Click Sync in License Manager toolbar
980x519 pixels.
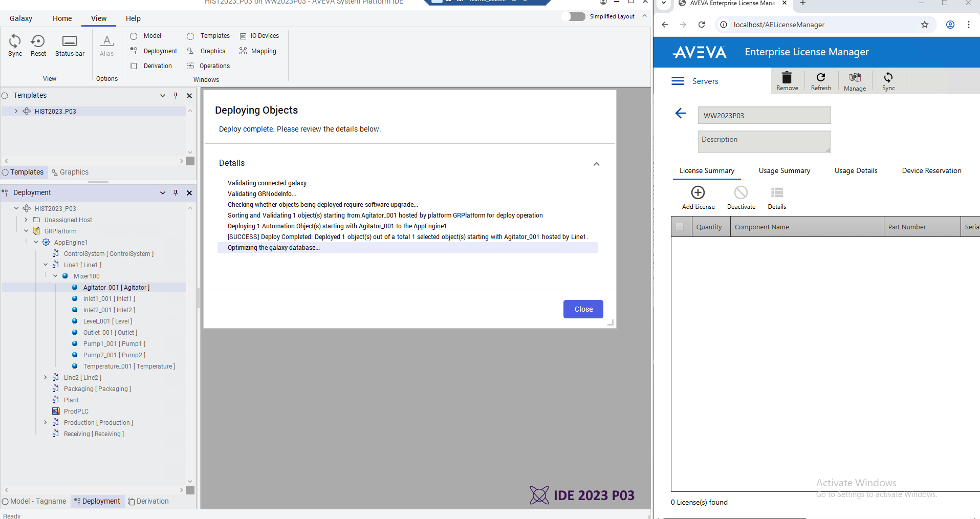pyautogui.click(x=888, y=81)
